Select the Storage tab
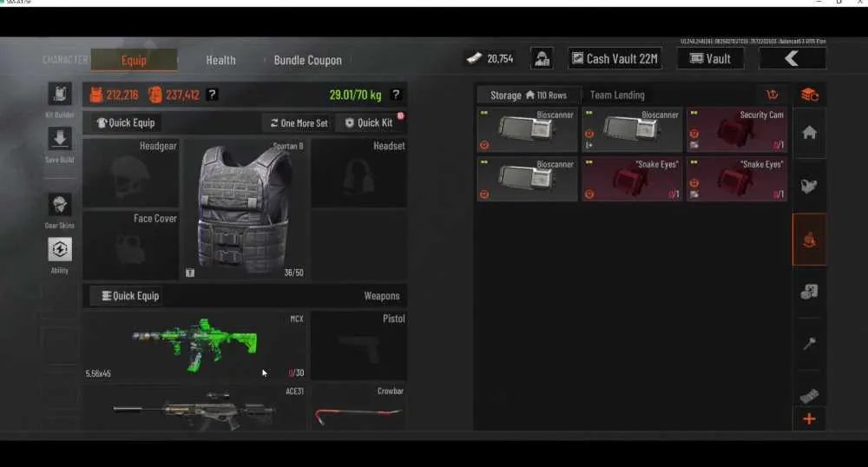This screenshot has height=467, width=868. 528,95
